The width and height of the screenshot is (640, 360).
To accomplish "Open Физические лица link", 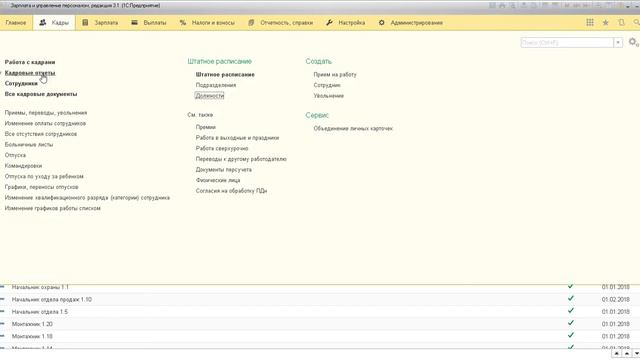I will pyautogui.click(x=218, y=180).
